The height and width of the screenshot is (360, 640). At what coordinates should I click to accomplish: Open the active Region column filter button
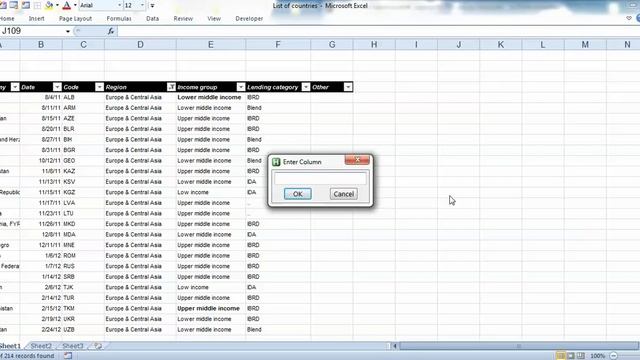pos(171,87)
